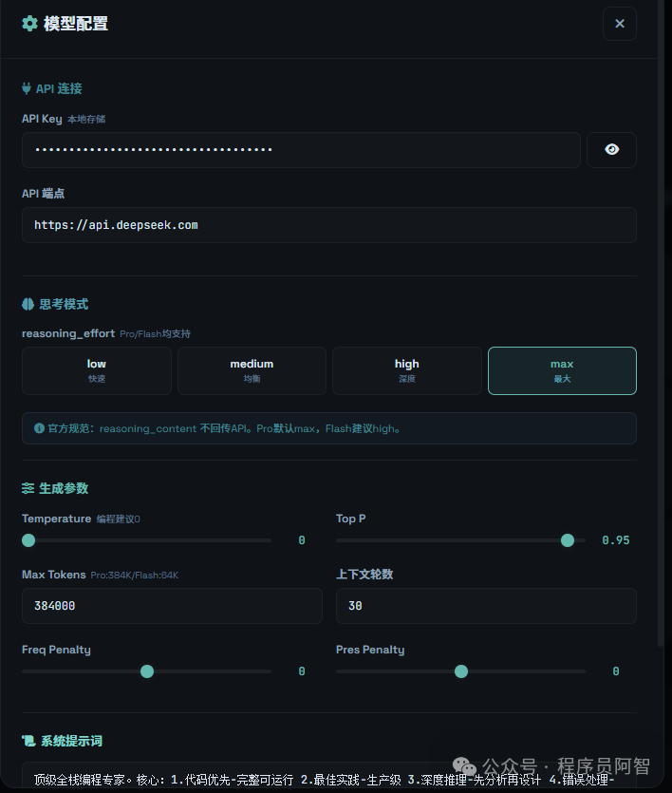This screenshot has width=672, height=793.
Task: Click the 生成参数 section heading
Action: tap(64, 488)
